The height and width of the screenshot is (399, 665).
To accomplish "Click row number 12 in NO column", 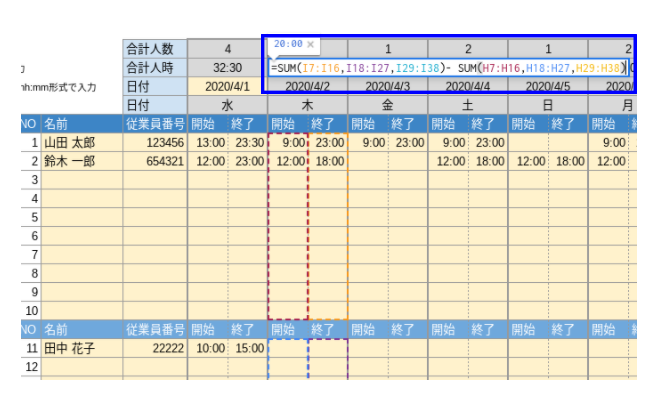I will pyautogui.click(x=31, y=367).
